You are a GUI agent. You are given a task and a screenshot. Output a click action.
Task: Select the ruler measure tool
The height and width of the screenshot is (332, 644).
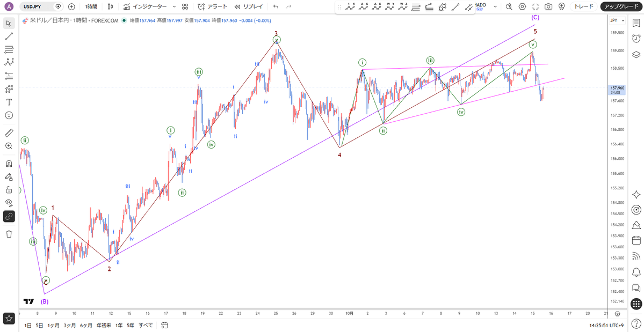click(9, 132)
